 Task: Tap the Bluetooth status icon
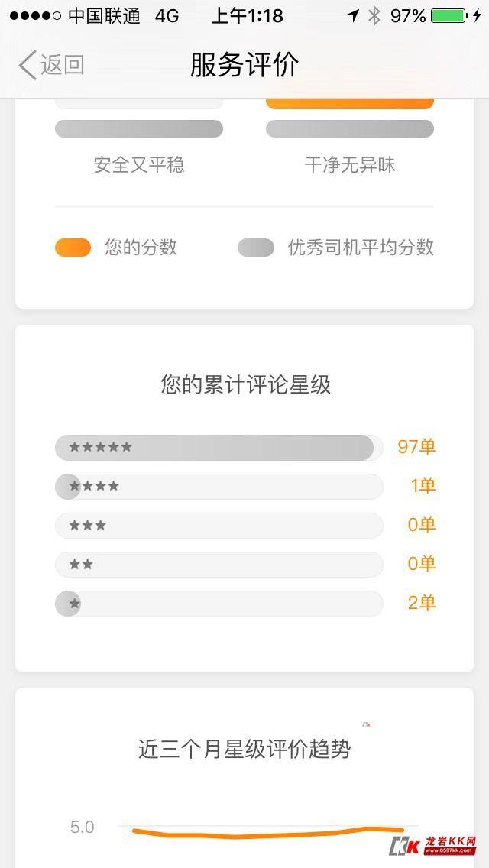pos(374,15)
